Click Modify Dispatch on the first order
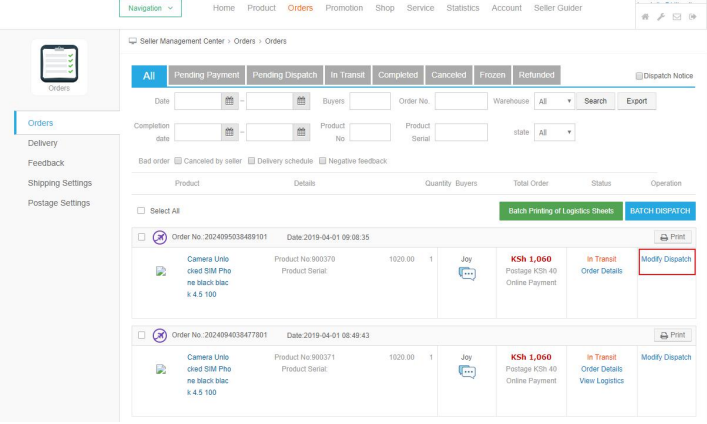Image resolution: width=707 pixels, height=424 pixels. click(666, 259)
